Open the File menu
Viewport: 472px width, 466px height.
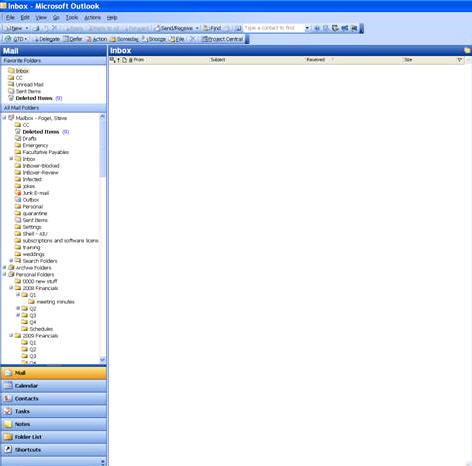[10, 17]
